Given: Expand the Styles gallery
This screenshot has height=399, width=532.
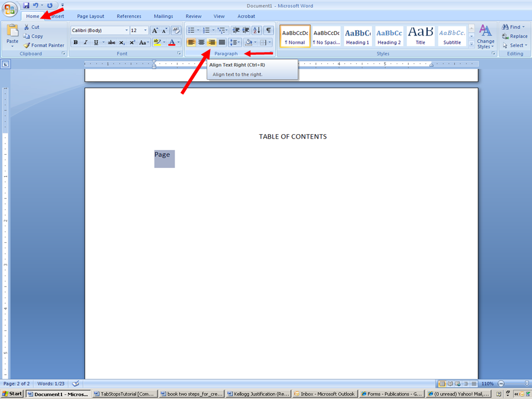Looking at the screenshot, I should pyautogui.click(x=472, y=44).
